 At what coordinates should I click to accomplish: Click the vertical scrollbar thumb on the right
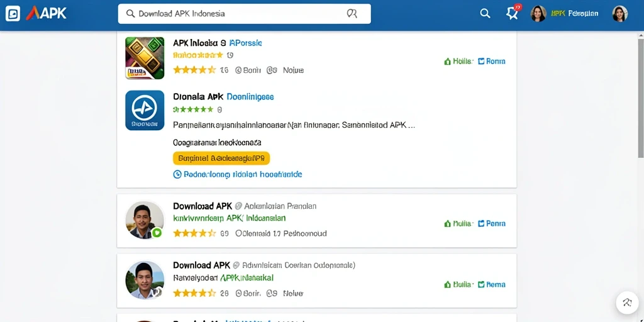pyautogui.click(x=641, y=97)
